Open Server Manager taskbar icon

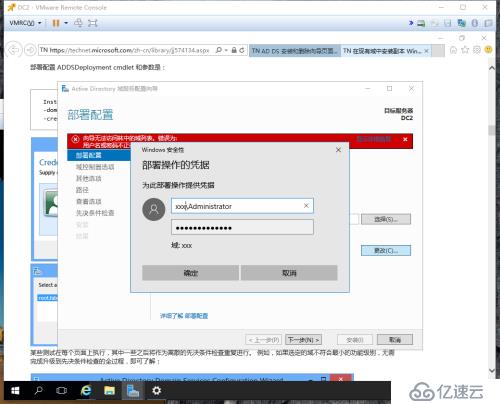pos(133,391)
